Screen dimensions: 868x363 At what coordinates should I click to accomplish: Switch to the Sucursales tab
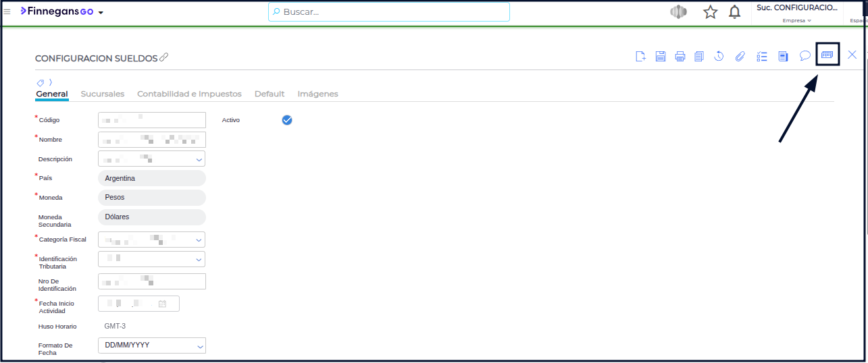(102, 94)
